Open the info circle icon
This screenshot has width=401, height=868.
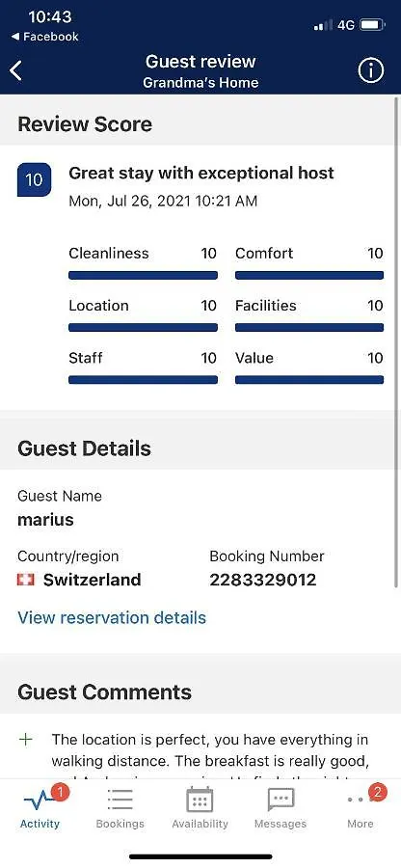click(370, 70)
